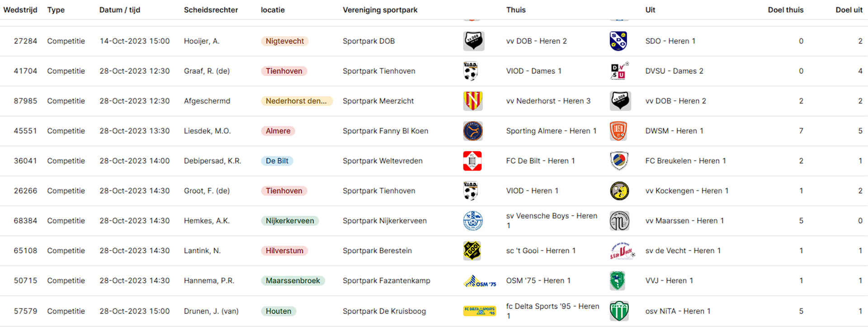Open the Sporting Almere - Heren 1 team
This screenshot has height=327, width=868.
551,131
